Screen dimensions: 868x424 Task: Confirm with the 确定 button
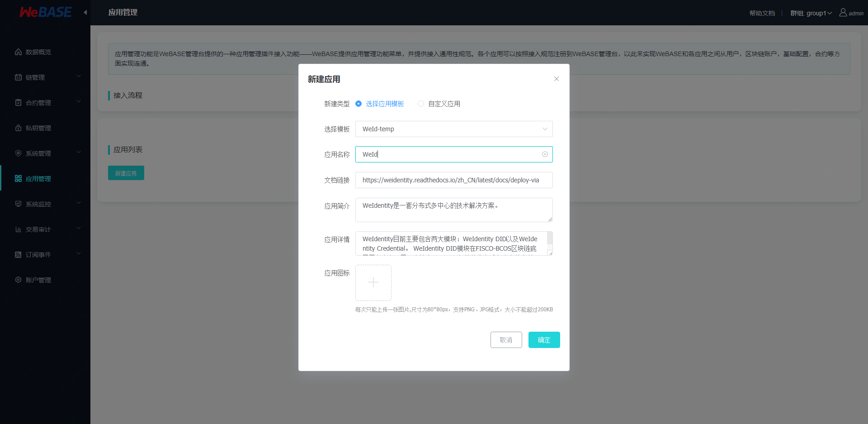544,340
